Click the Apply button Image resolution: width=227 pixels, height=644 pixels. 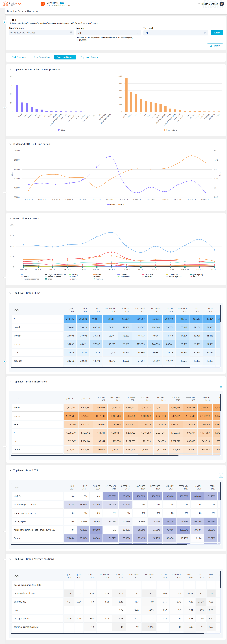click(217, 33)
